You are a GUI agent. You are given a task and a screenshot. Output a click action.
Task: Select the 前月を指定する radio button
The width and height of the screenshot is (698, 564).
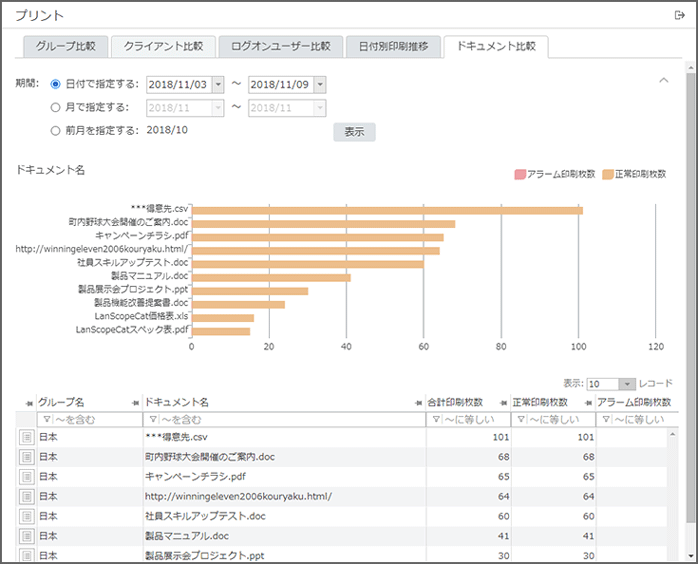56,130
